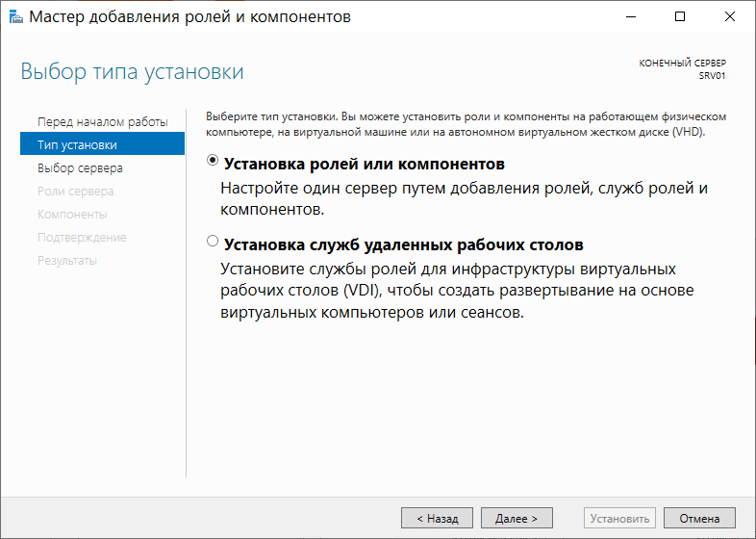Image resolution: width=756 pixels, height=539 pixels.
Task: Click the "< Назад" button
Action: pyautogui.click(x=437, y=518)
